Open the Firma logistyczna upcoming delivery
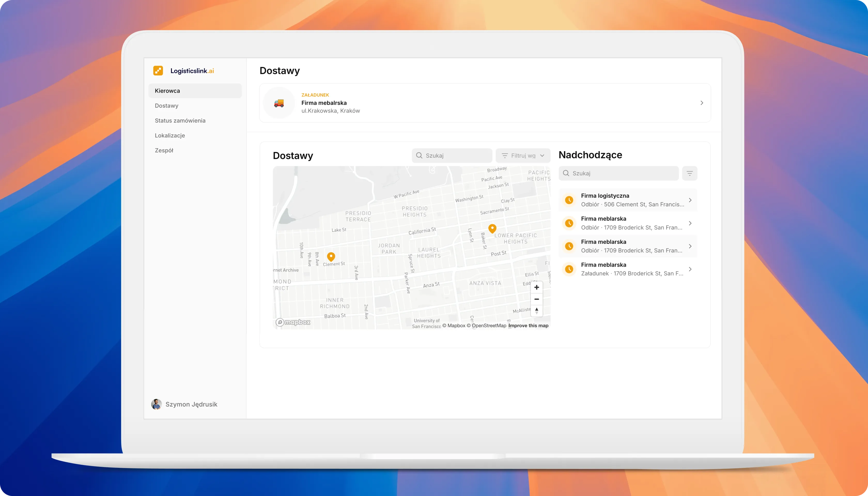868x496 pixels. pyautogui.click(x=628, y=200)
